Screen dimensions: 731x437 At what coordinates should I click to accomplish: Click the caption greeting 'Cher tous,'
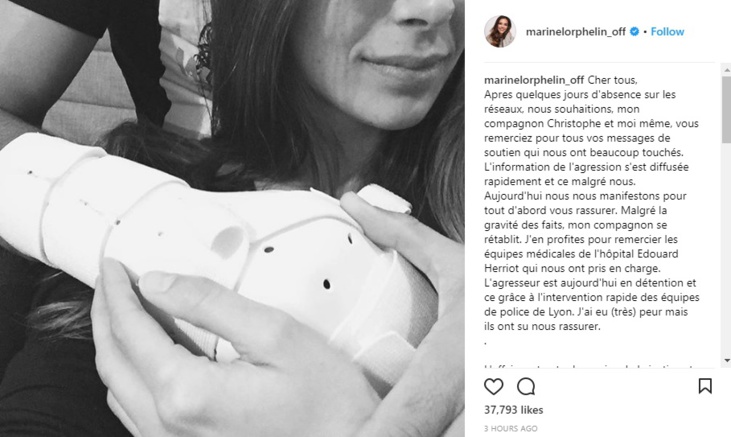[x=612, y=80]
